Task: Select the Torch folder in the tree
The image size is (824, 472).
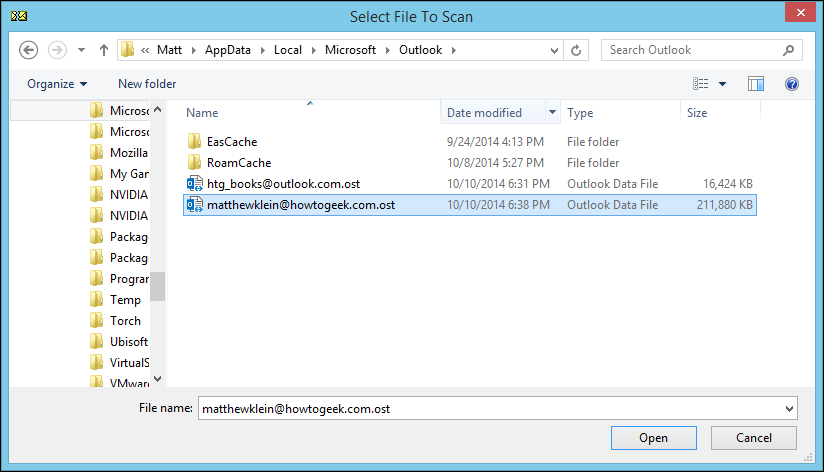Action: click(125, 321)
